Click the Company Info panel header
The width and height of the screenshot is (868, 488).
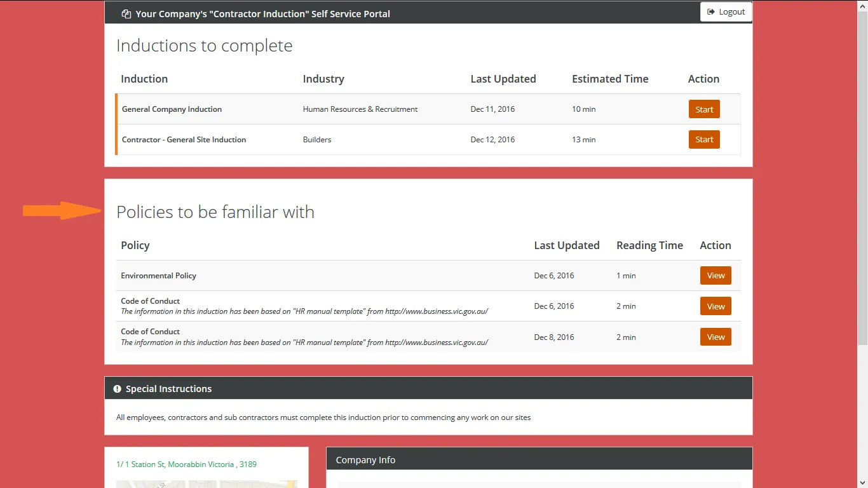pyautogui.click(x=539, y=459)
